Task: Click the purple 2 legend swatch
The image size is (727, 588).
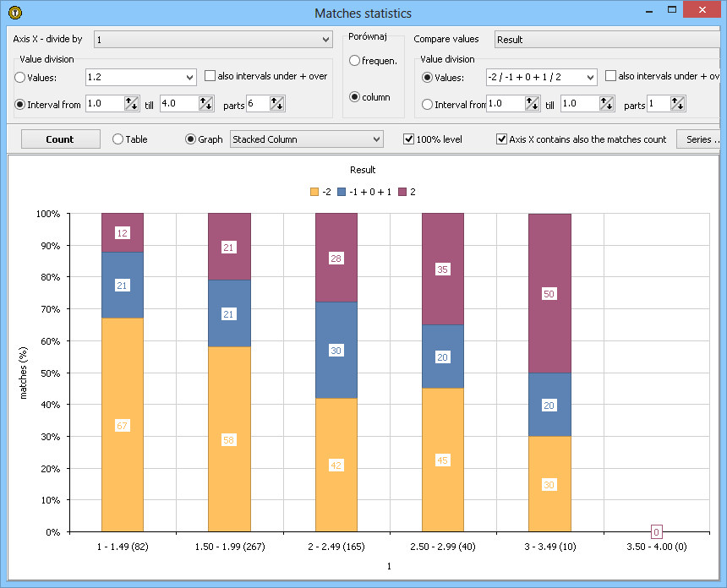Action: [402, 192]
